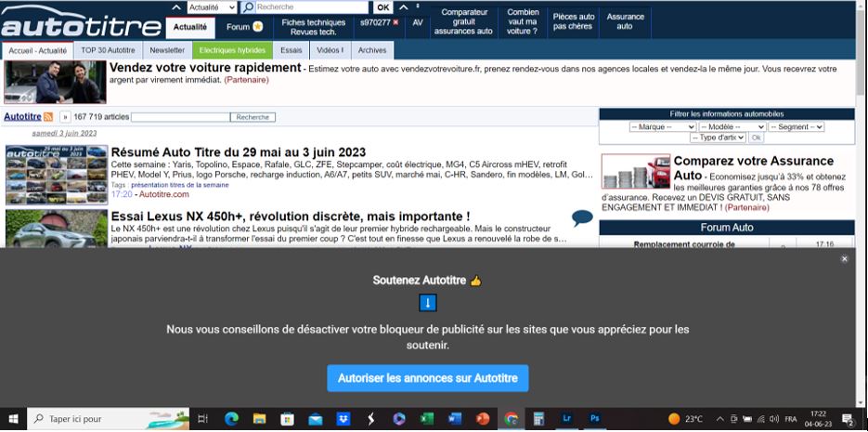868x432 pixels.
Task: Open the Résumé Auto Titre article thumbnail
Action: [57, 175]
